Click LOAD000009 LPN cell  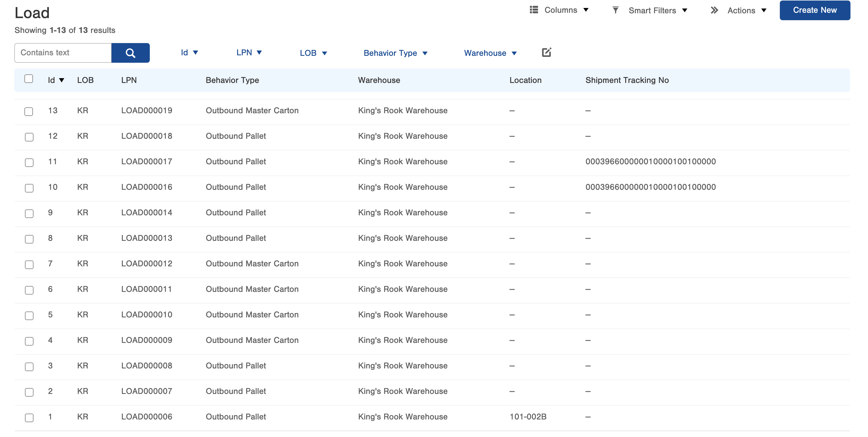point(147,340)
